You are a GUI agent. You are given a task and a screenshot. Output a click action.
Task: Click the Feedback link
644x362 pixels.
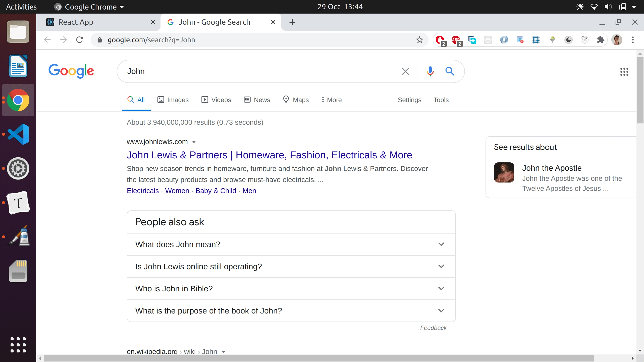[433, 328]
